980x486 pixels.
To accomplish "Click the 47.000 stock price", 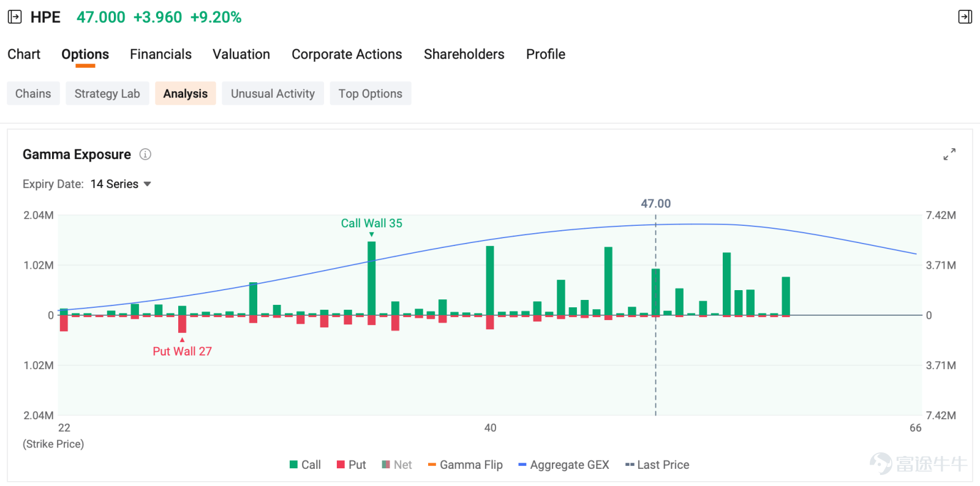I will pyautogui.click(x=101, y=17).
